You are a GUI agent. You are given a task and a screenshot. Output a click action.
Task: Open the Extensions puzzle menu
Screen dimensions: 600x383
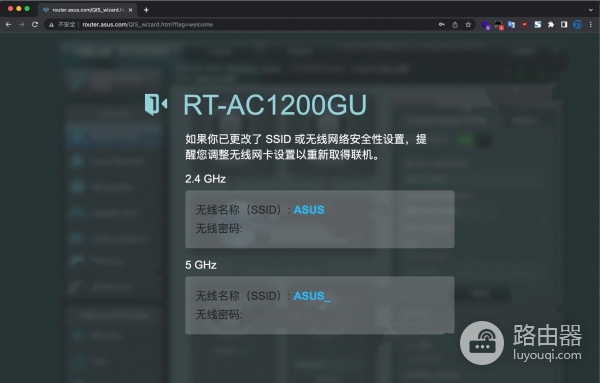[x=551, y=24]
